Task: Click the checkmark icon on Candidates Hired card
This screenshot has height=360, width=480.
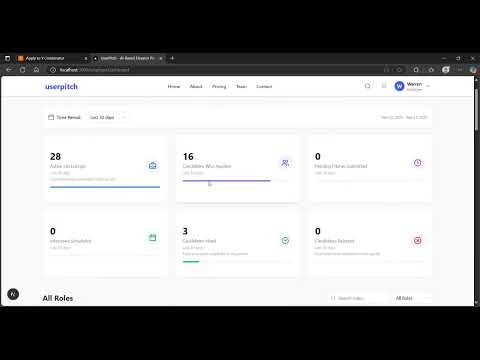Action: pos(285,240)
